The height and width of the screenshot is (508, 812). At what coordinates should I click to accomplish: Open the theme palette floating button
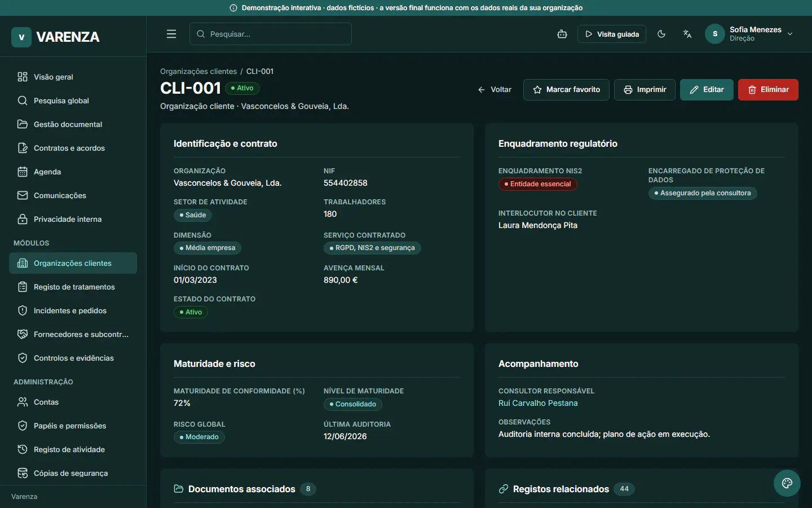pos(787,483)
